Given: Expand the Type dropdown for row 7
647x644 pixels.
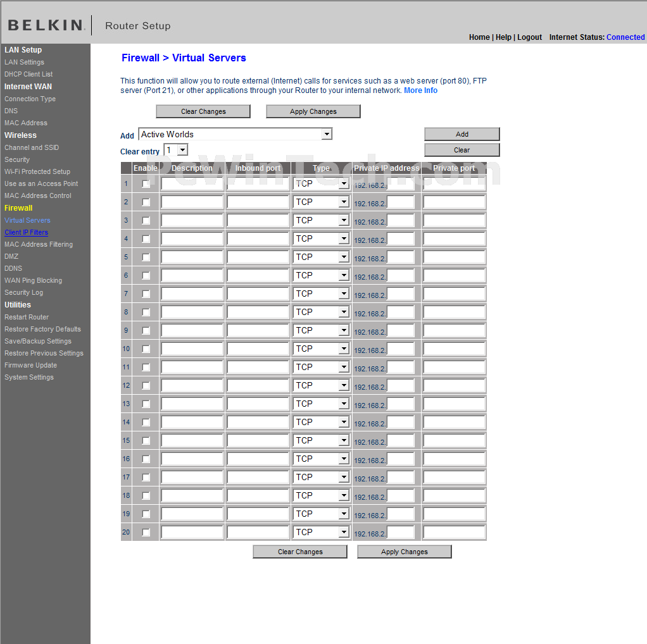Looking at the screenshot, I should click(x=322, y=294).
